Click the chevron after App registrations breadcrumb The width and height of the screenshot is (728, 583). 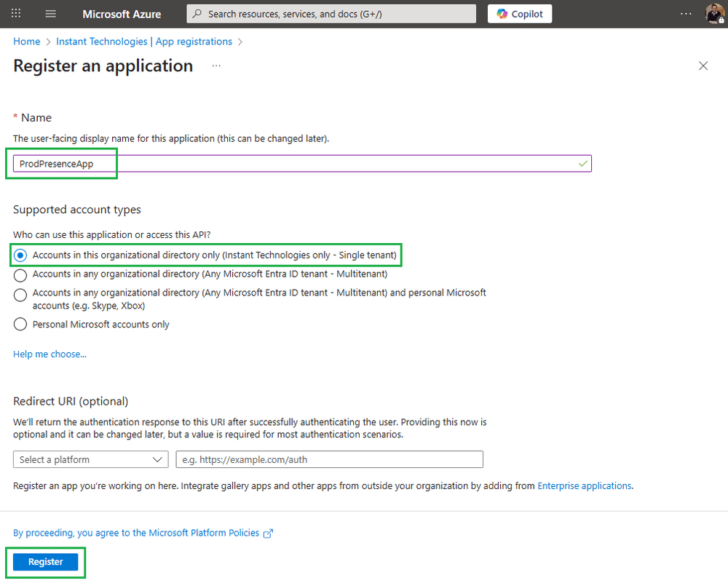pyautogui.click(x=240, y=41)
